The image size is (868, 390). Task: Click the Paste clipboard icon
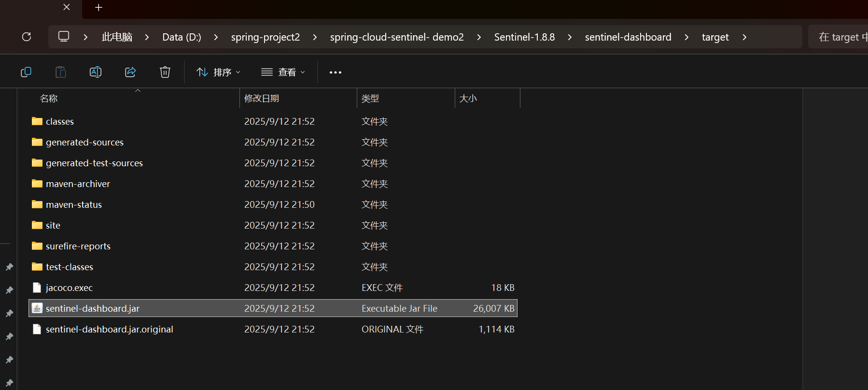pyautogui.click(x=61, y=72)
